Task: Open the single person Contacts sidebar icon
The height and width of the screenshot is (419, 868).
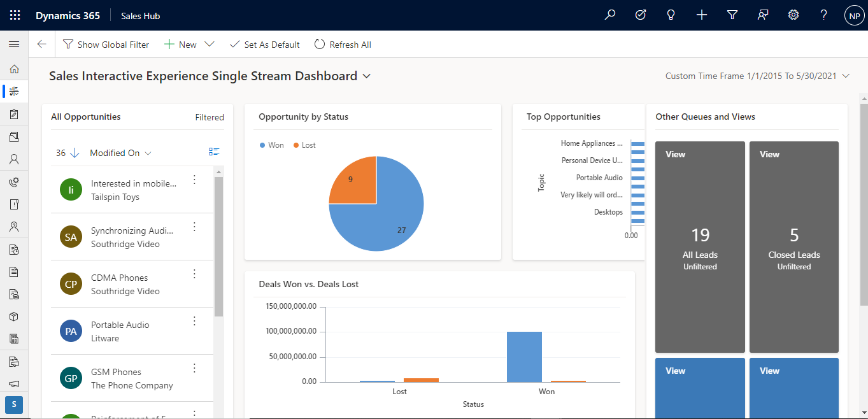Action: coord(14,159)
